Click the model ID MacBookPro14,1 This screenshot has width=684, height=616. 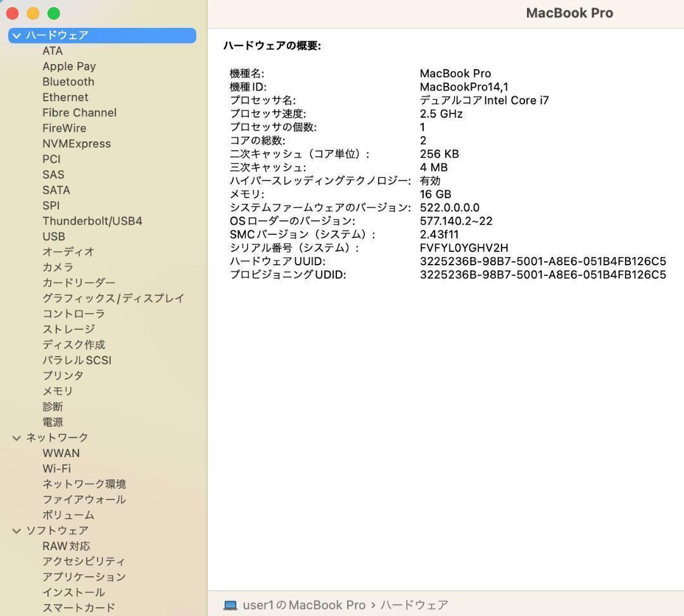[464, 87]
